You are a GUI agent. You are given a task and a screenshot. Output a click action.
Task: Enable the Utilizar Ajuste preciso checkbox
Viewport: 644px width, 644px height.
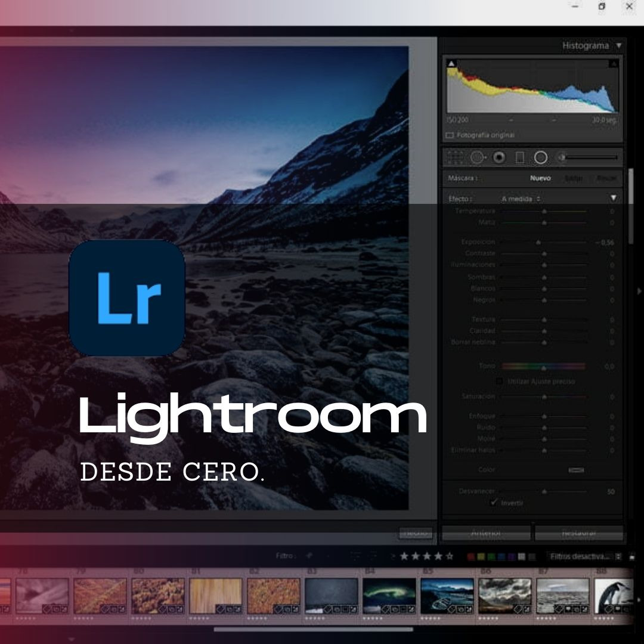[x=500, y=381]
